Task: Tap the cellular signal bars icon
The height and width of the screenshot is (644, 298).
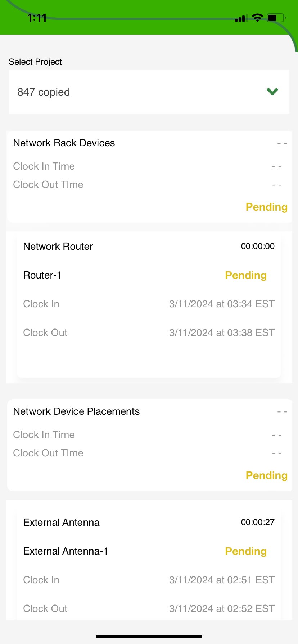Action: pos(240,18)
